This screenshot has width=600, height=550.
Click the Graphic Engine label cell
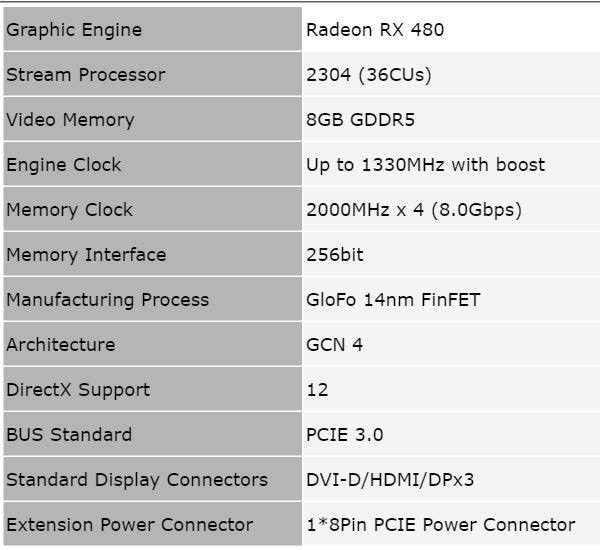pyautogui.click(x=74, y=30)
